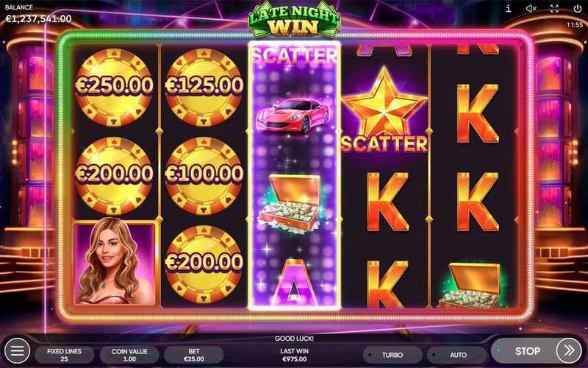Click the red sports car symbol

point(293,116)
